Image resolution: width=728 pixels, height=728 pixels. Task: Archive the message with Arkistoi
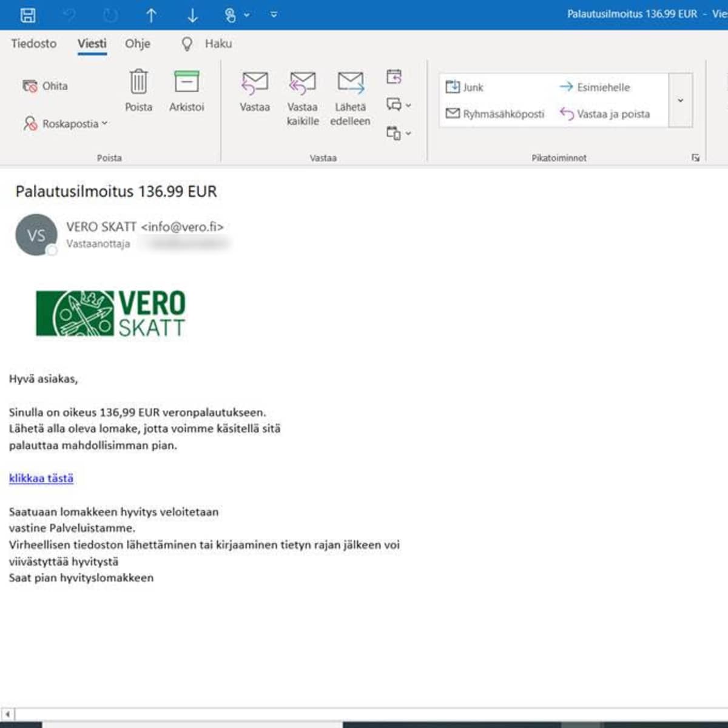186,90
